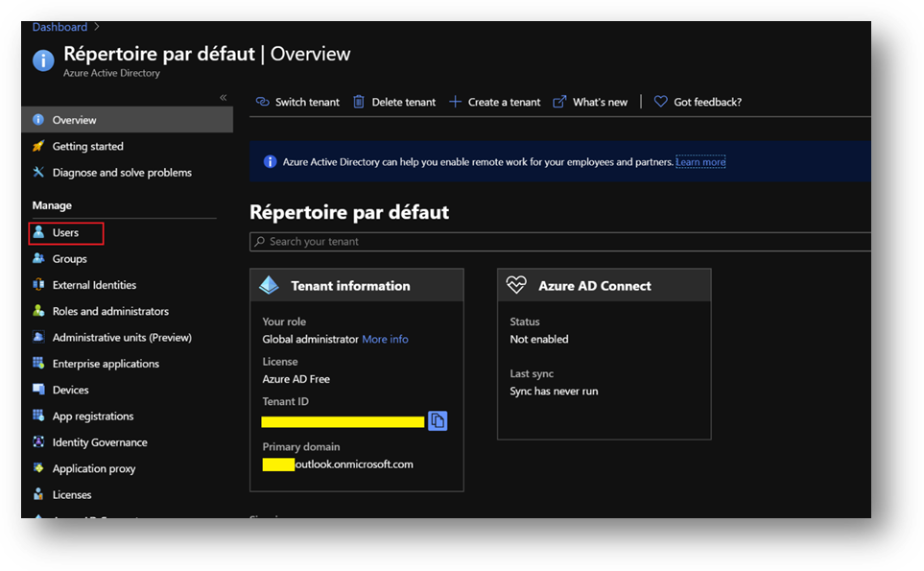The width and height of the screenshot is (924, 571).
Task: Click the Got feedback heart icon
Action: tap(660, 102)
